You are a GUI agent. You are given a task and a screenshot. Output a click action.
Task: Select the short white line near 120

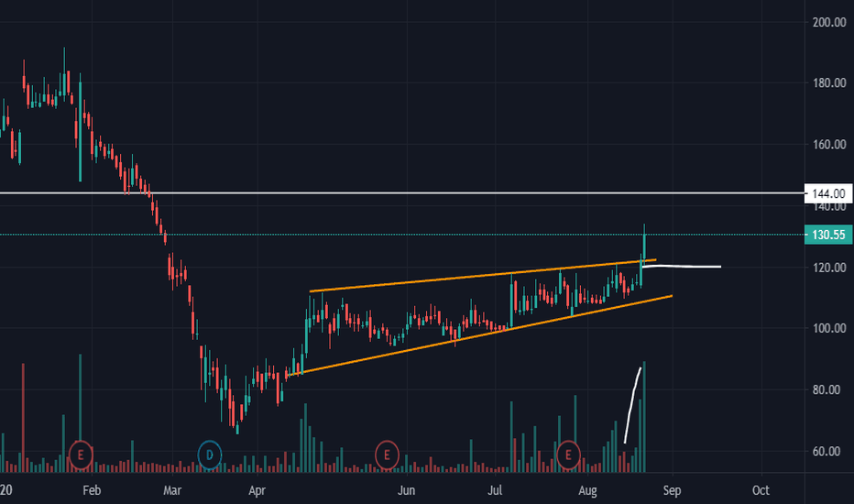coord(682,267)
